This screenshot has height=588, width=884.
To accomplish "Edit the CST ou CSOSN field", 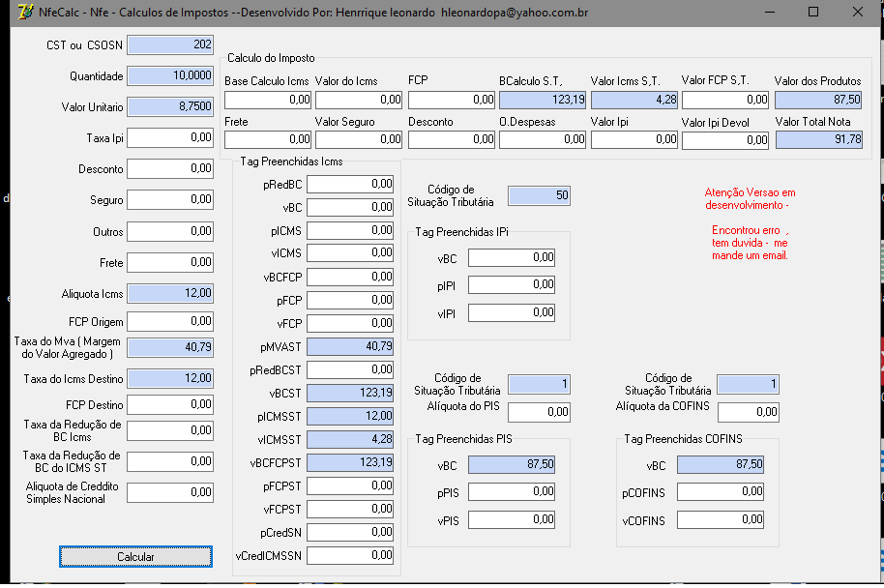I will (x=170, y=45).
